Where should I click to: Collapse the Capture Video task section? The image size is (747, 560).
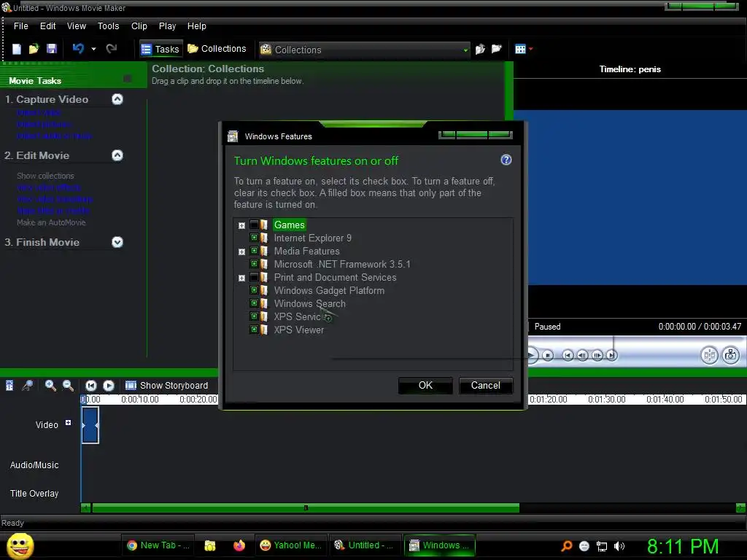click(117, 99)
